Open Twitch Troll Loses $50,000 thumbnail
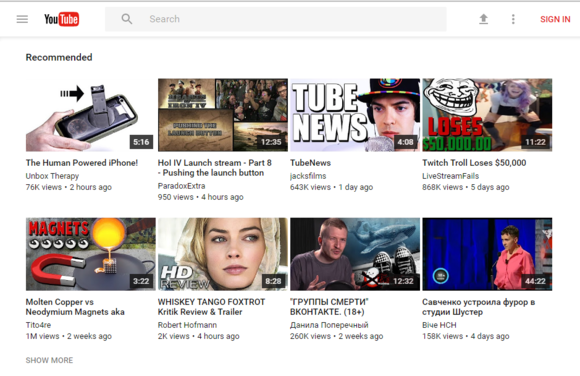The width and height of the screenshot is (580, 376). [487, 115]
